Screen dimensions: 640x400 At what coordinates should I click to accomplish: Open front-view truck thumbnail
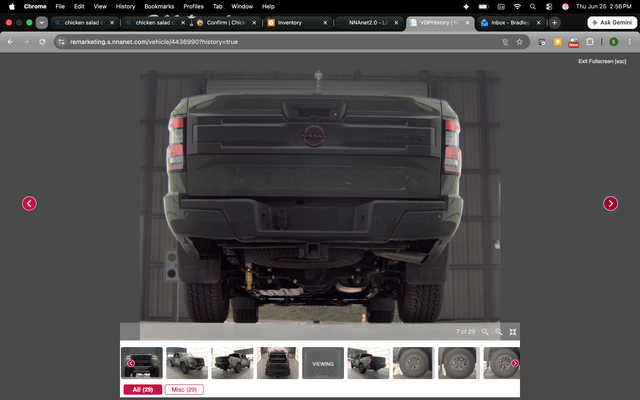pyautogui.click(x=142, y=363)
